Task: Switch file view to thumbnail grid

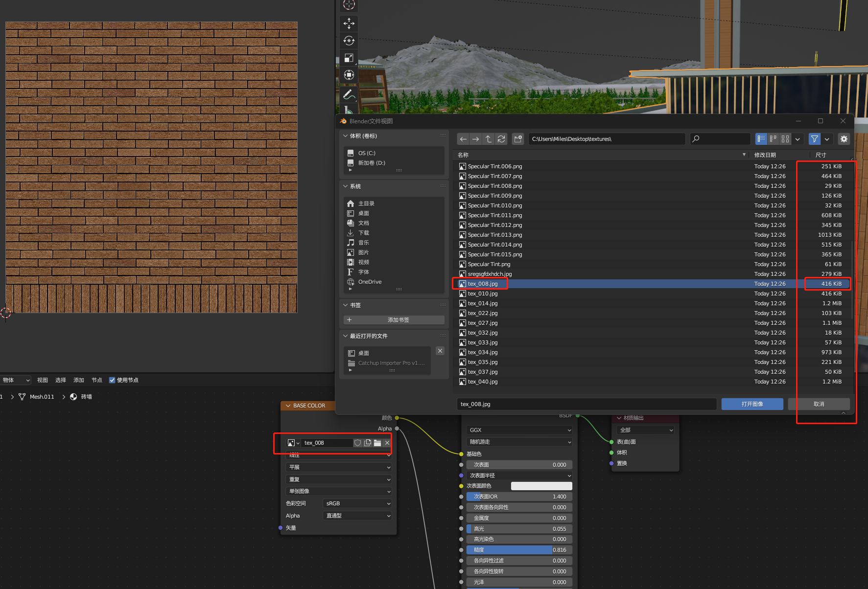Action: pyautogui.click(x=785, y=139)
